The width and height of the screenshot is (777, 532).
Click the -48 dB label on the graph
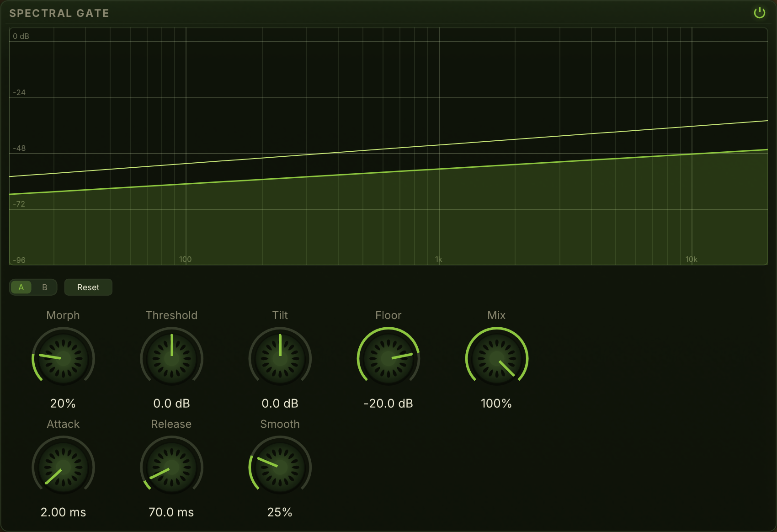point(19,148)
